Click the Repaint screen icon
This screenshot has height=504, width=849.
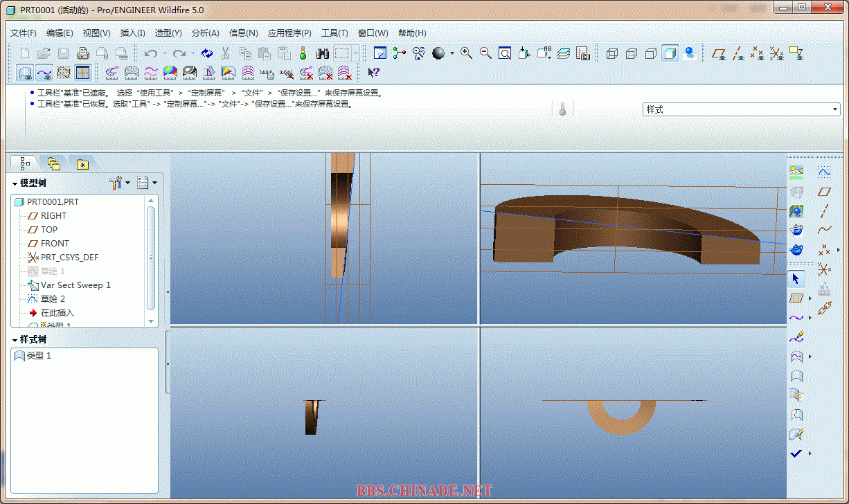(379, 53)
